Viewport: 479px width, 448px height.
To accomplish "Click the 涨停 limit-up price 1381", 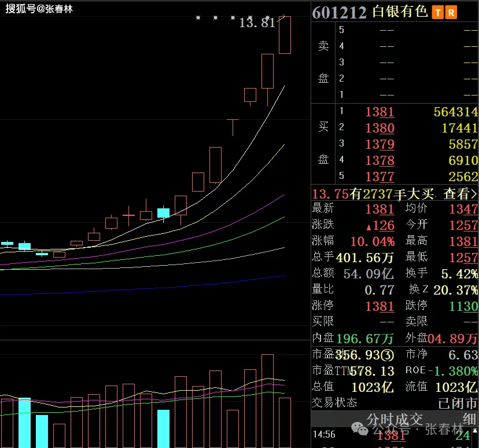I will coord(379,306).
